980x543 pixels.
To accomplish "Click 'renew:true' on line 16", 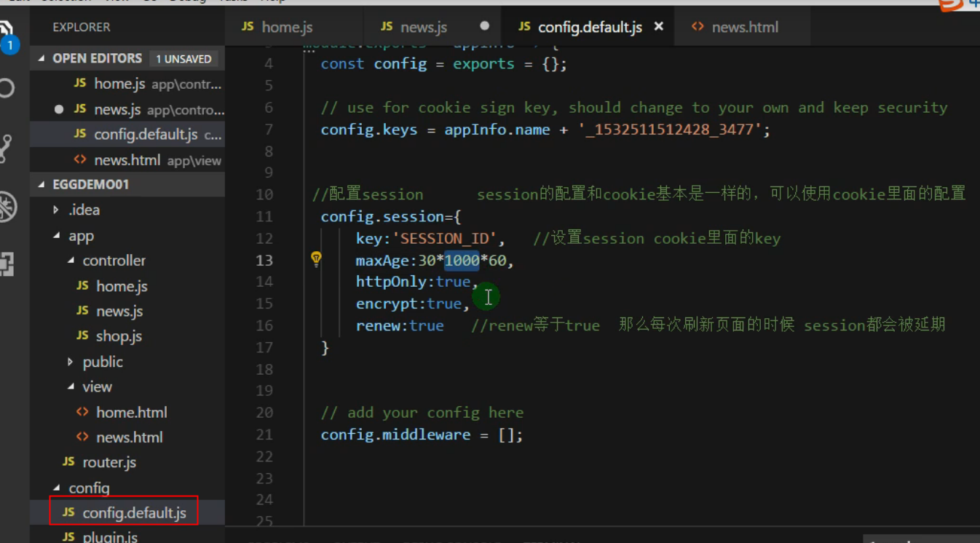I will (x=400, y=325).
